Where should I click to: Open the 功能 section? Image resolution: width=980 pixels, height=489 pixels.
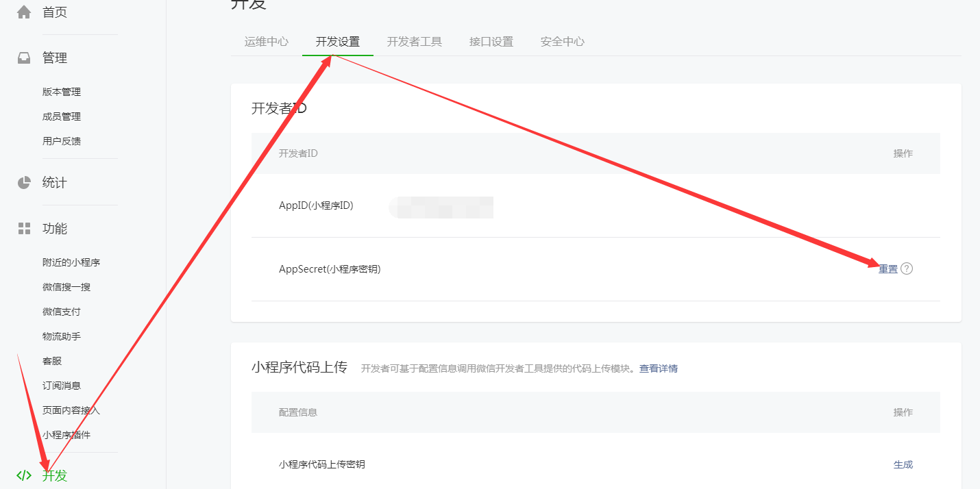tap(55, 229)
